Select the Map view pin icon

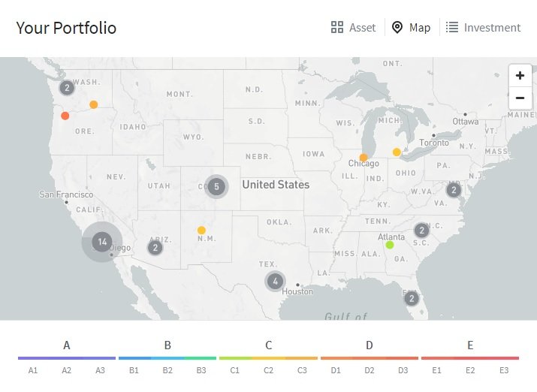[397, 27]
